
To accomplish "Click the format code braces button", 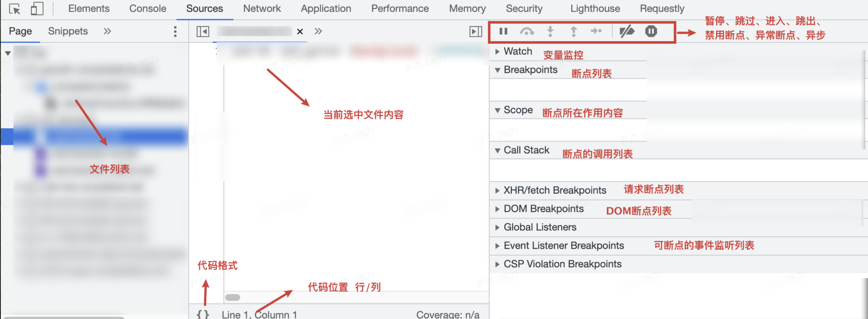I will point(203,314).
